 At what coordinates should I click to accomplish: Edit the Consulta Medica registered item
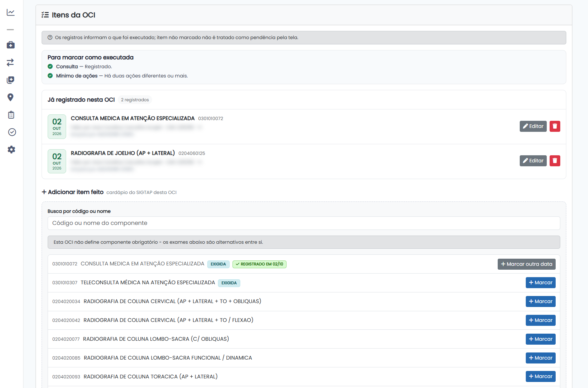(533, 126)
